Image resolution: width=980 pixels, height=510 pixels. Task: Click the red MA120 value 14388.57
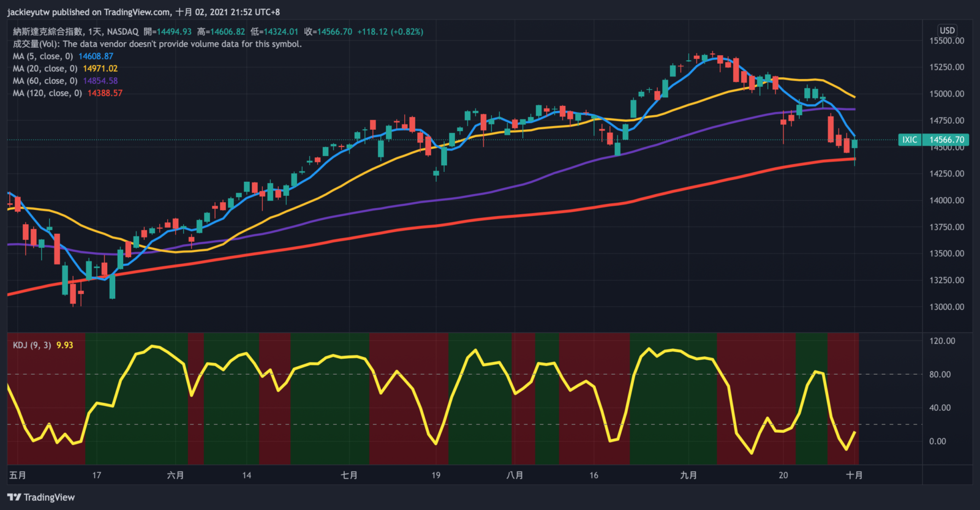pyautogui.click(x=105, y=93)
